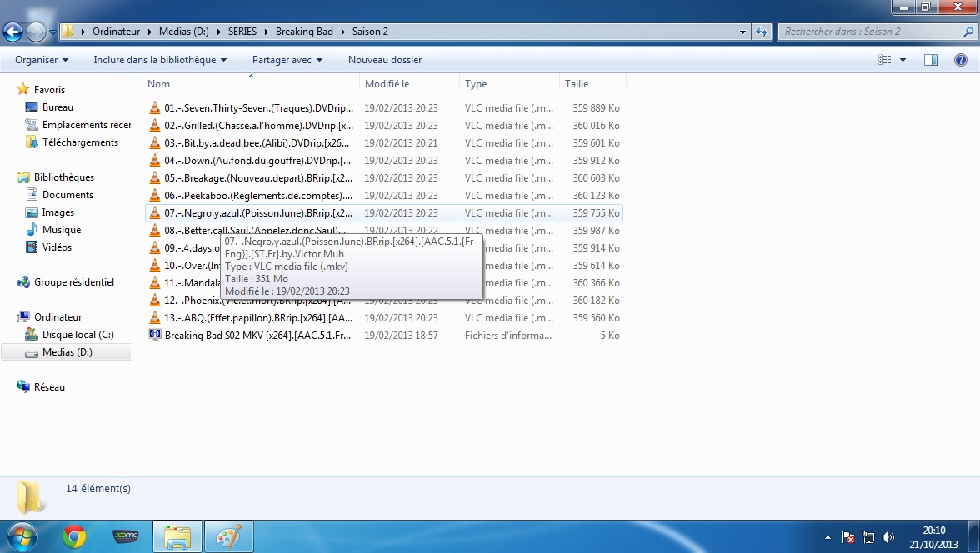This screenshot has height=553, width=980.
Task: Launch XBMC from the taskbar
Action: click(x=125, y=536)
